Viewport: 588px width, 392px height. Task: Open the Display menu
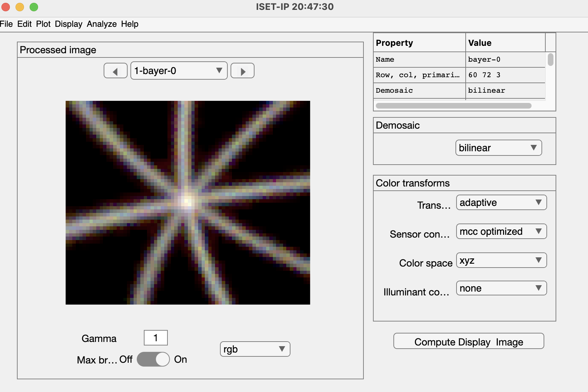point(68,24)
